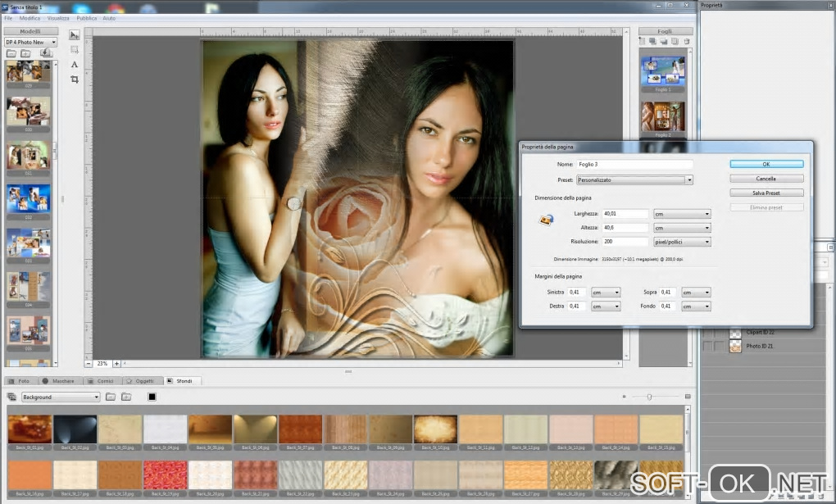Viewport: 836px width, 504px height.
Task: Click the Cancella button
Action: point(766,179)
